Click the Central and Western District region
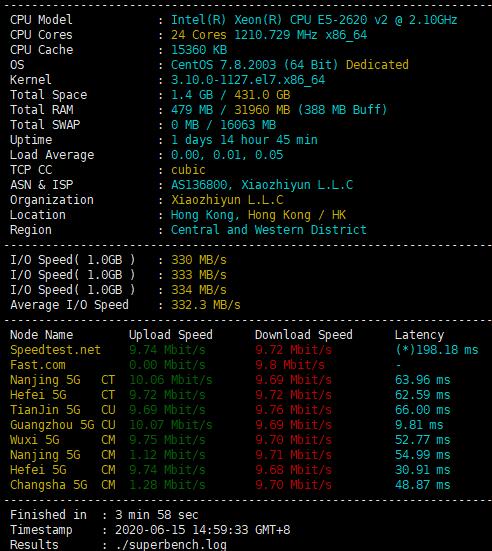Screen dimensions: 492x551 (x=268, y=230)
